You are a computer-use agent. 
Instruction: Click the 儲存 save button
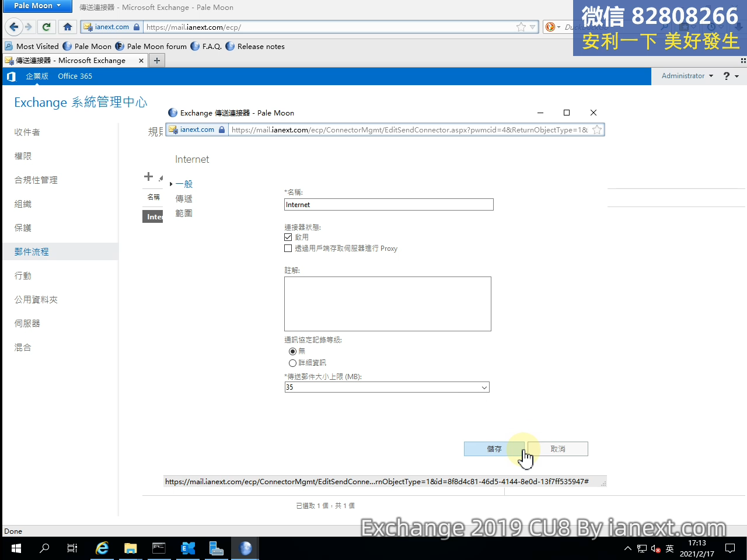pos(494,449)
